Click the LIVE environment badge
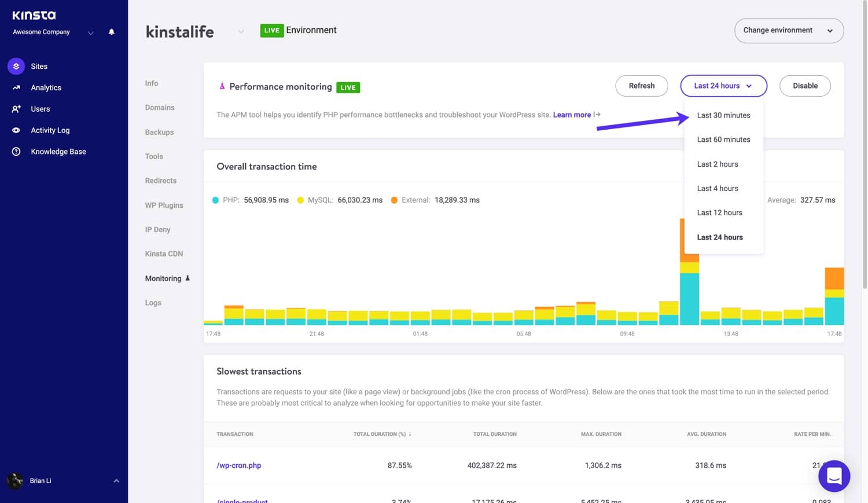868x503 pixels. click(x=271, y=30)
